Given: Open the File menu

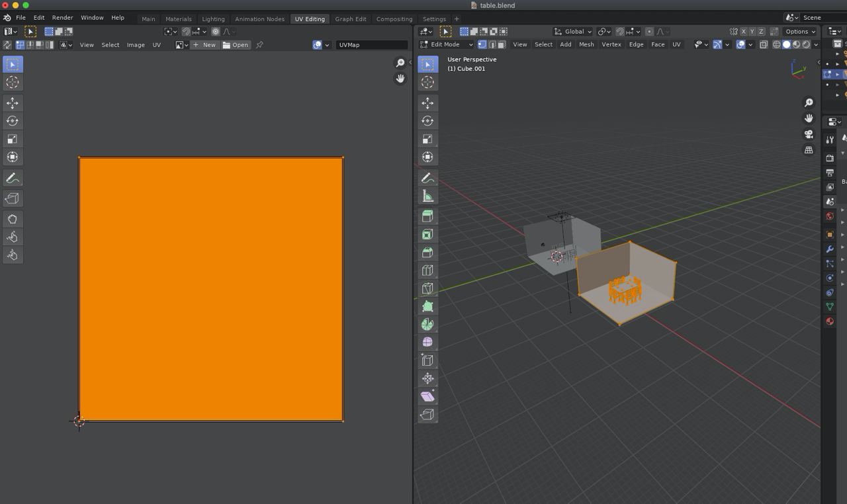Looking at the screenshot, I should [x=21, y=18].
